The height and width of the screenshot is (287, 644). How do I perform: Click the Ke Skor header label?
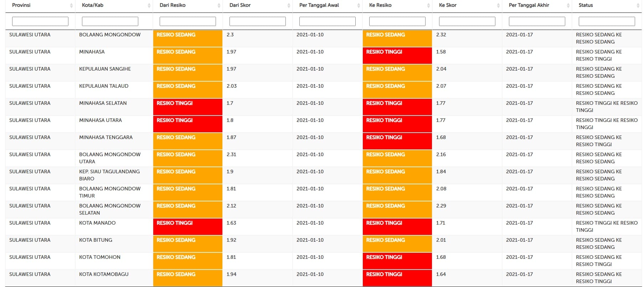click(448, 5)
